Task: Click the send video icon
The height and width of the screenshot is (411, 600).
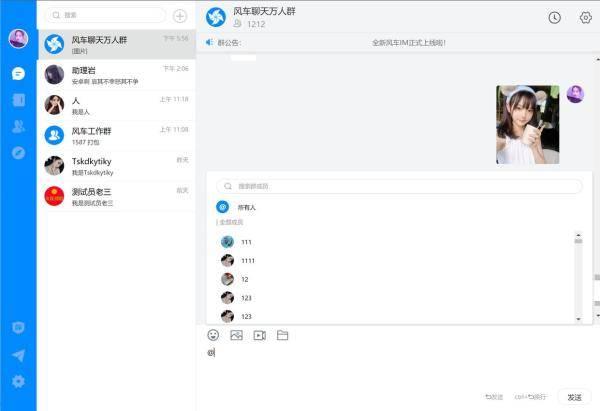Action: (x=260, y=335)
